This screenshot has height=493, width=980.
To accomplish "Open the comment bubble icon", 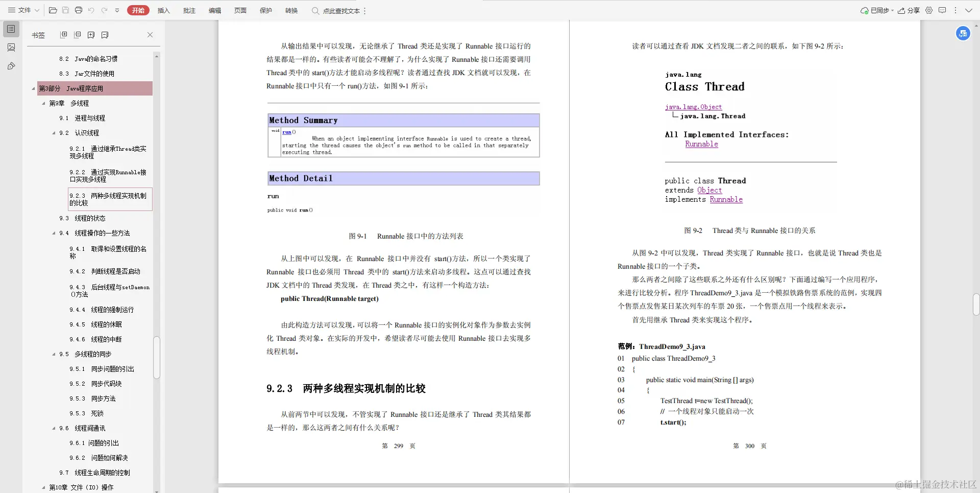I will (943, 10).
